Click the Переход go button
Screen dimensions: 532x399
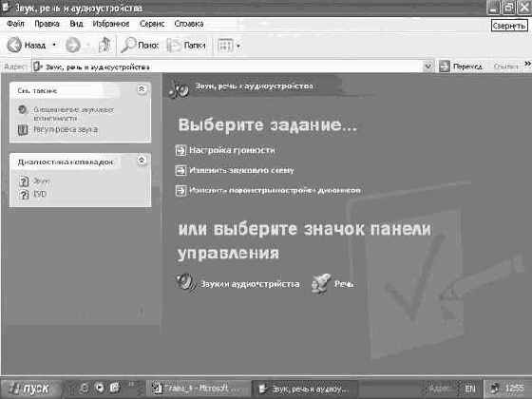click(x=461, y=66)
